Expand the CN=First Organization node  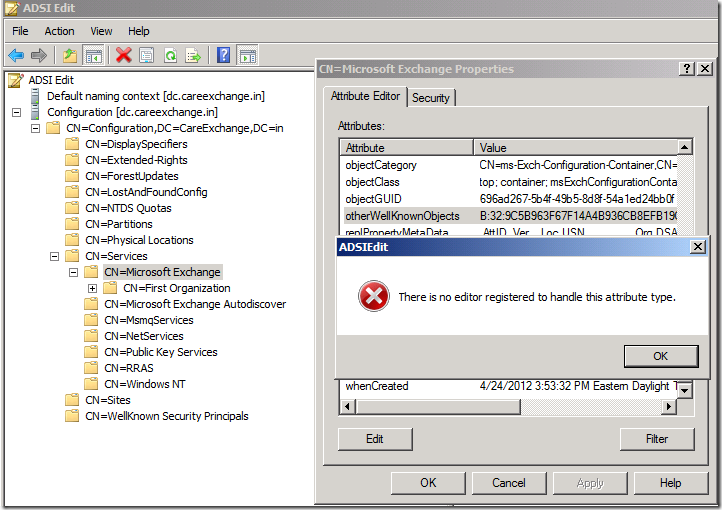click(93, 289)
